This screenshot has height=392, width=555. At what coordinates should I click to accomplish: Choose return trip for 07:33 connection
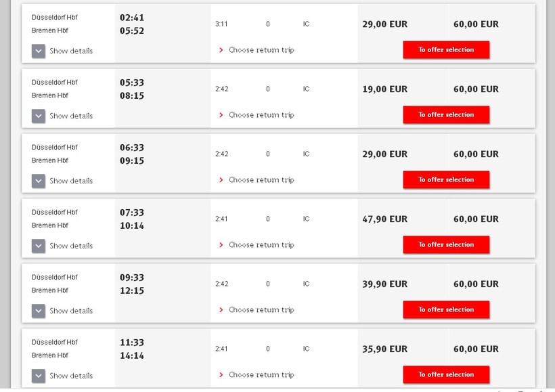(261, 245)
